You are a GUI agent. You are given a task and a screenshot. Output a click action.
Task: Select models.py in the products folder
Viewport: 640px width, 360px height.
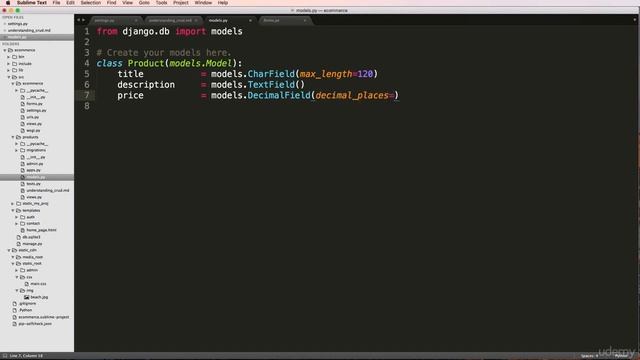click(x=37, y=177)
